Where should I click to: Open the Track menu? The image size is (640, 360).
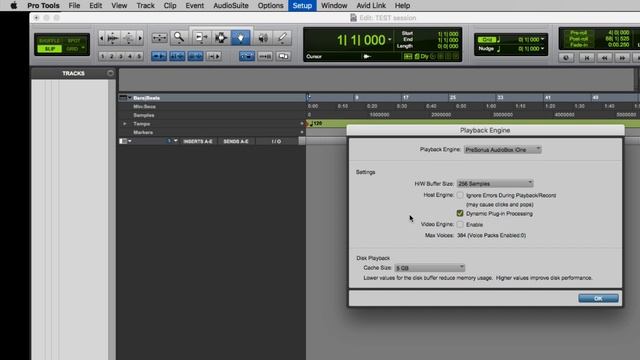point(145,6)
